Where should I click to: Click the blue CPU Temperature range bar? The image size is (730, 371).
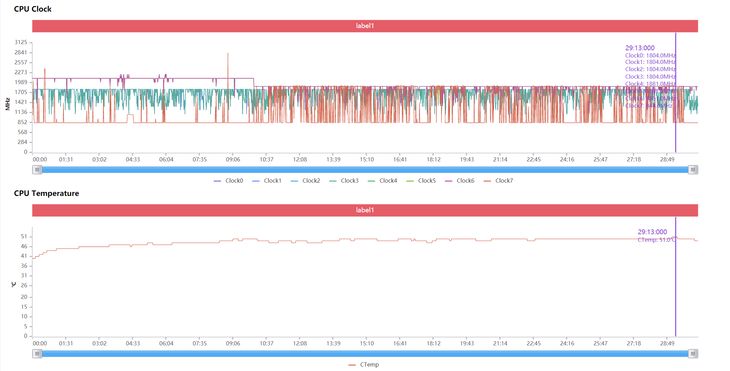[x=365, y=354]
